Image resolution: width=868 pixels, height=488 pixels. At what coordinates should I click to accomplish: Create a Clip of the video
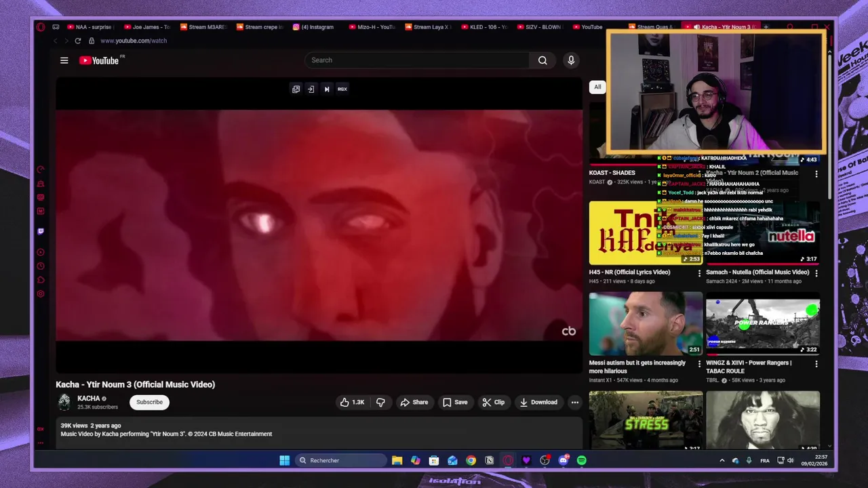click(493, 402)
